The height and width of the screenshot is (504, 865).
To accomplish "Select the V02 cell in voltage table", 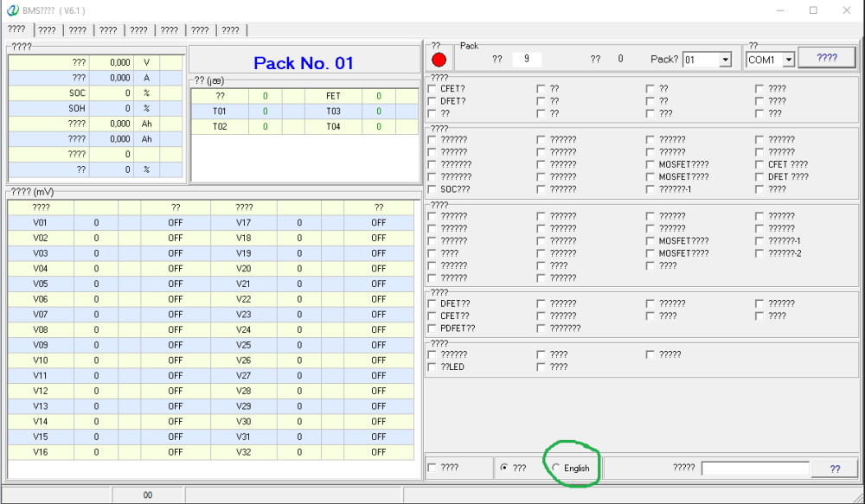I will [x=41, y=239].
